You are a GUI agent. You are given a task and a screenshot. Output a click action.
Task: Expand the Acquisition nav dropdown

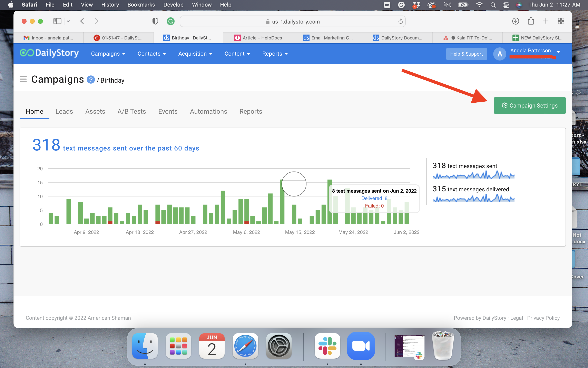pos(195,54)
